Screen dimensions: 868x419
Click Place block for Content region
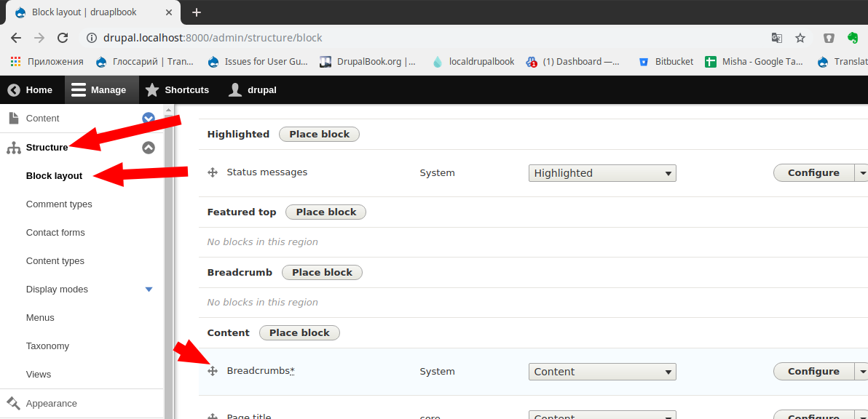click(x=299, y=332)
